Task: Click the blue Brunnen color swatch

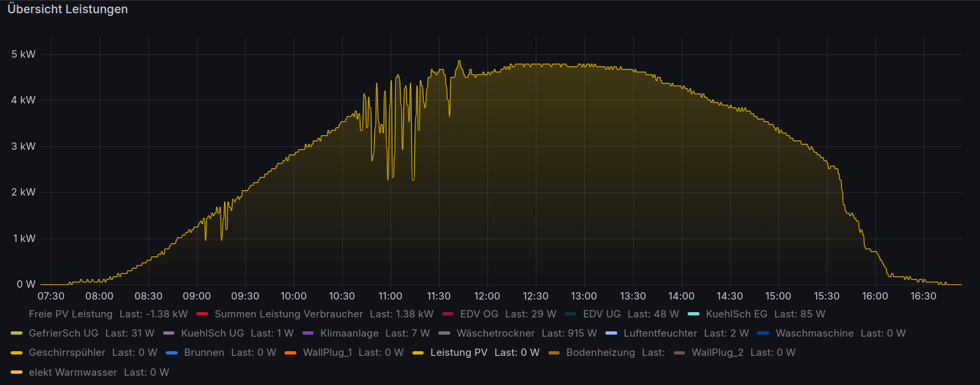Action: (172, 353)
